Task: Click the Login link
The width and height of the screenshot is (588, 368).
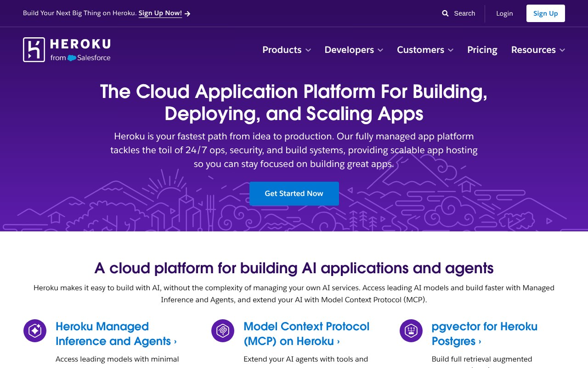Action: (504, 13)
